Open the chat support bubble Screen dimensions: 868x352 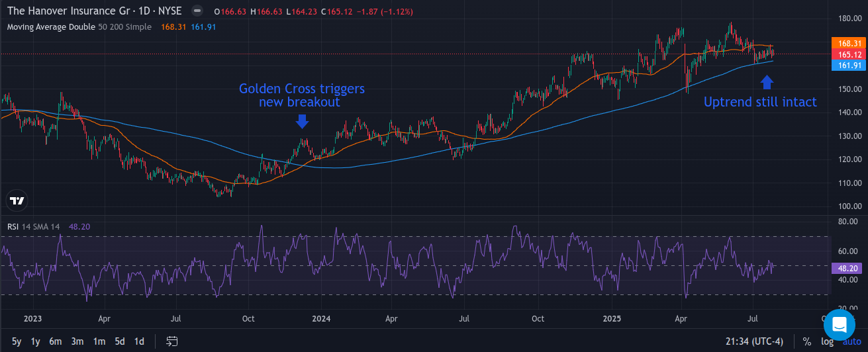click(x=840, y=324)
